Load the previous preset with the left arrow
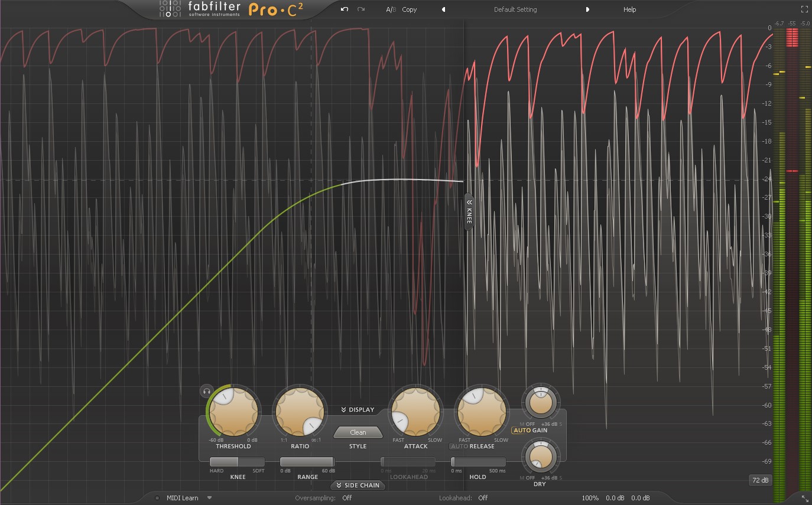This screenshot has height=505, width=812. point(444,9)
